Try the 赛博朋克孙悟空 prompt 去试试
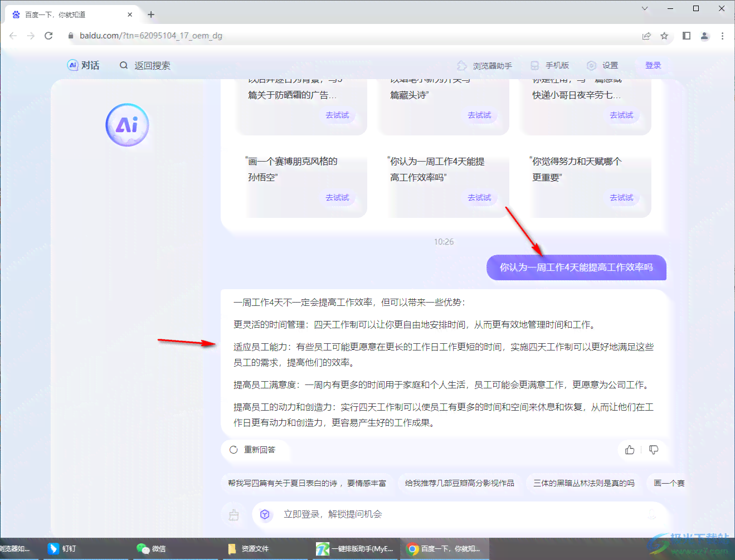 click(x=337, y=198)
